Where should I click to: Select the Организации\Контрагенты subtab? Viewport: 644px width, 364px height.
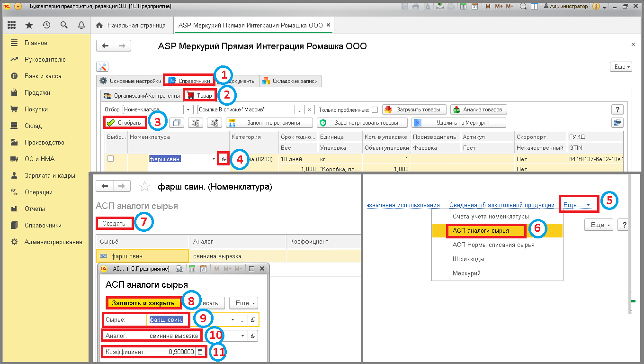point(142,96)
